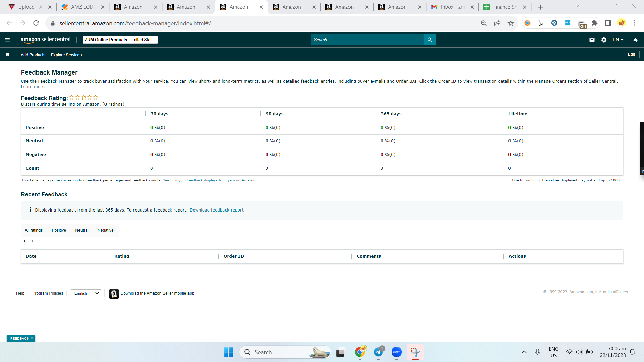
Task: Switch to the Positive feedback tab
Action: click(59, 230)
